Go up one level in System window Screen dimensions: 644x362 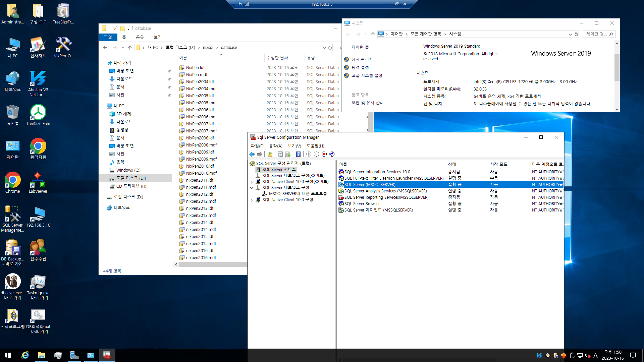tap(373, 34)
